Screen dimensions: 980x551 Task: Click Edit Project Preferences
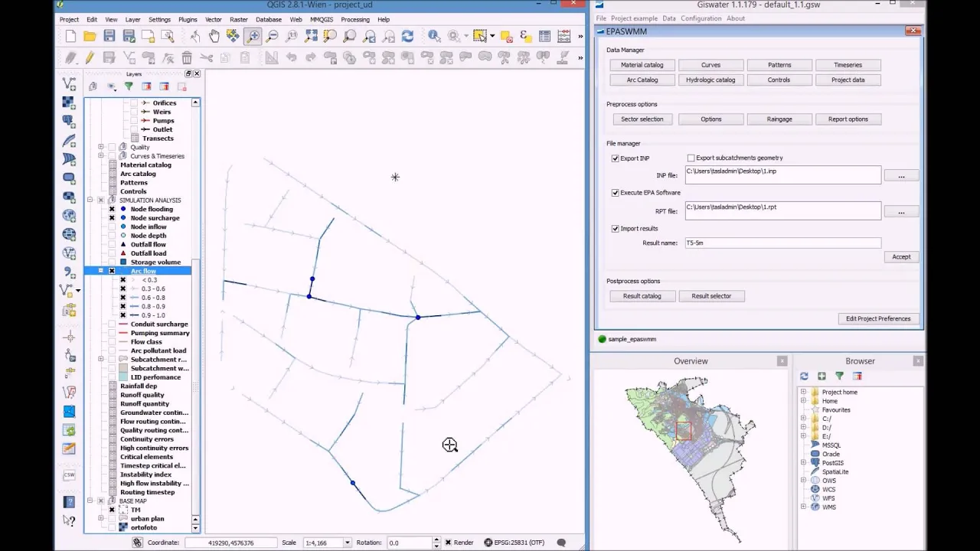(878, 318)
